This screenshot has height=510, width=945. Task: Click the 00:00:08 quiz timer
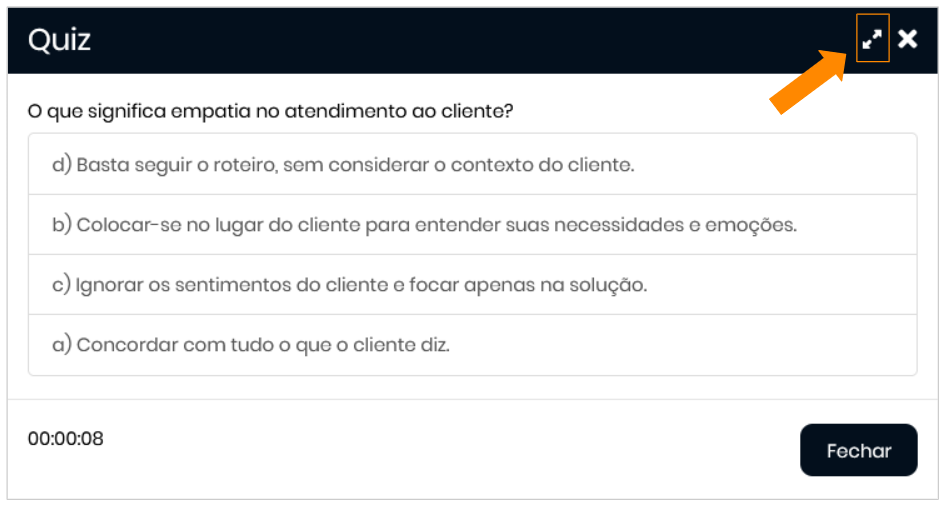point(66,438)
